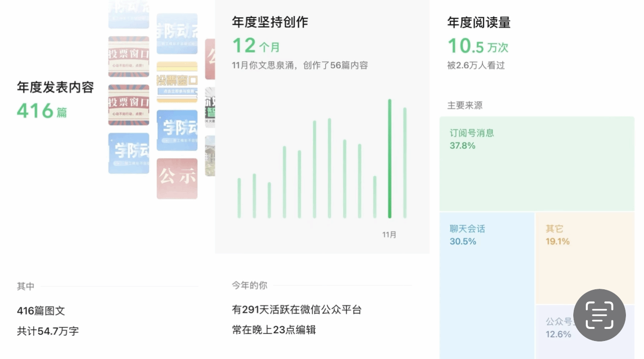Click the 11月 axis label

[389, 235]
